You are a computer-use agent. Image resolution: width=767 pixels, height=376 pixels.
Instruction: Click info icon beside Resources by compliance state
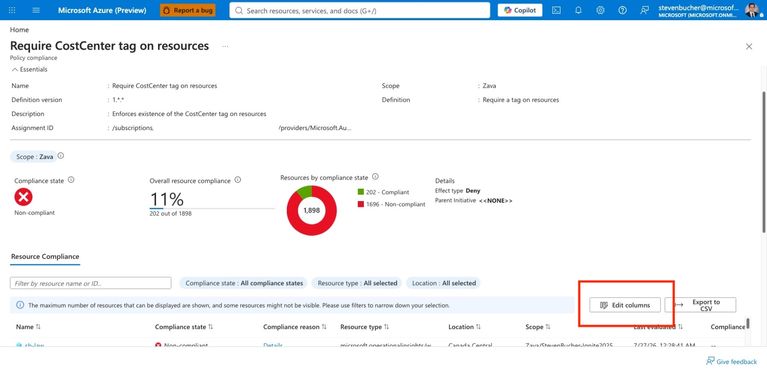tap(375, 177)
